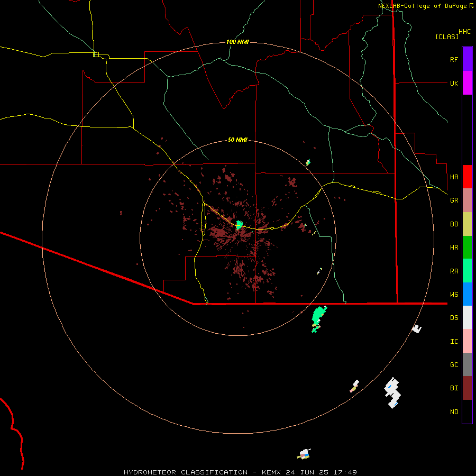Click the [CLAS] units label
This screenshot has width=476, height=476.
pos(447,36)
